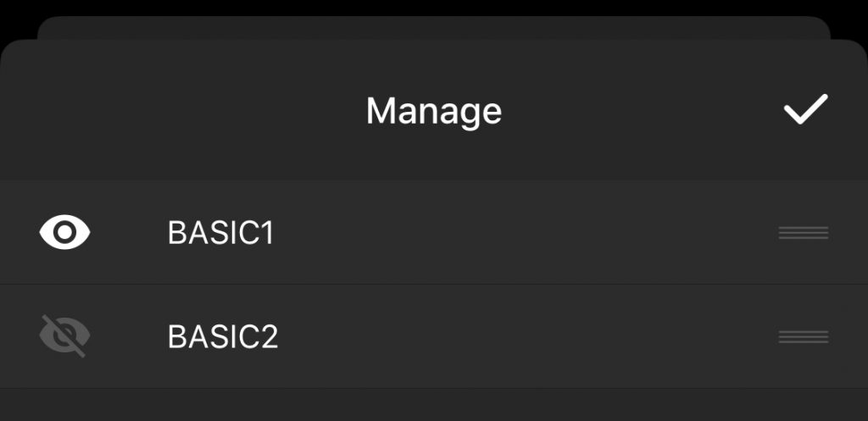Tap the checkmark to confirm changes
The image size is (868, 421).
click(804, 110)
